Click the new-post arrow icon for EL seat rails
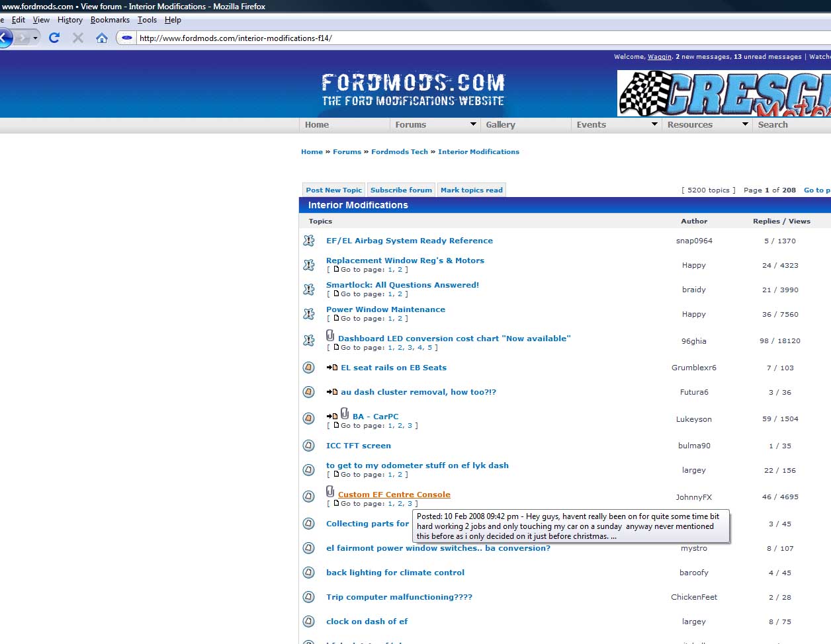831x644 pixels. pyautogui.click(x=331, y=368)
